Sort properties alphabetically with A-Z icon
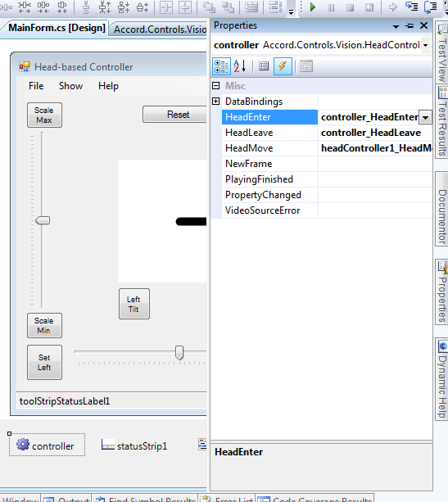Image resolution: width=448 pixels, height=502 pixels. pos(240,66)
